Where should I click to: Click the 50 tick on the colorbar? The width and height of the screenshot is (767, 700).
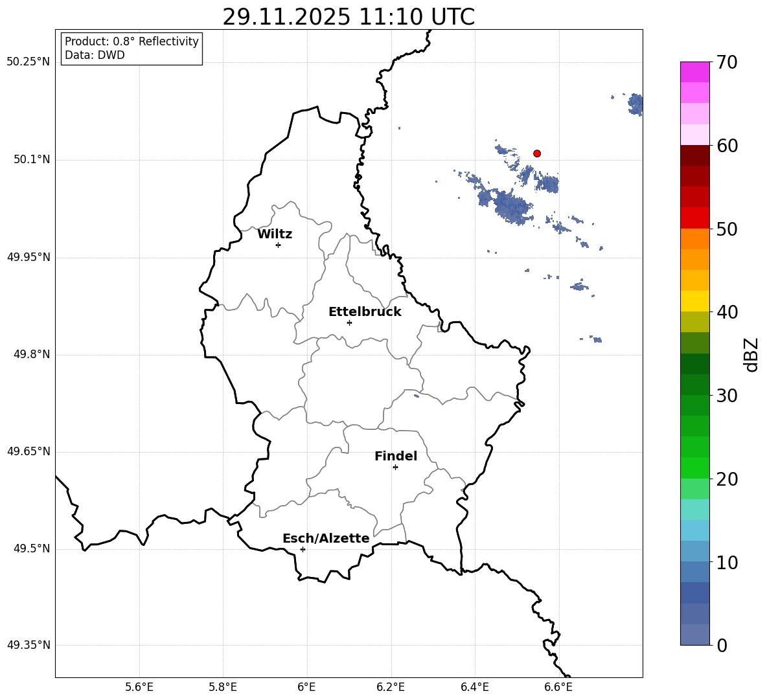[726, 229]
